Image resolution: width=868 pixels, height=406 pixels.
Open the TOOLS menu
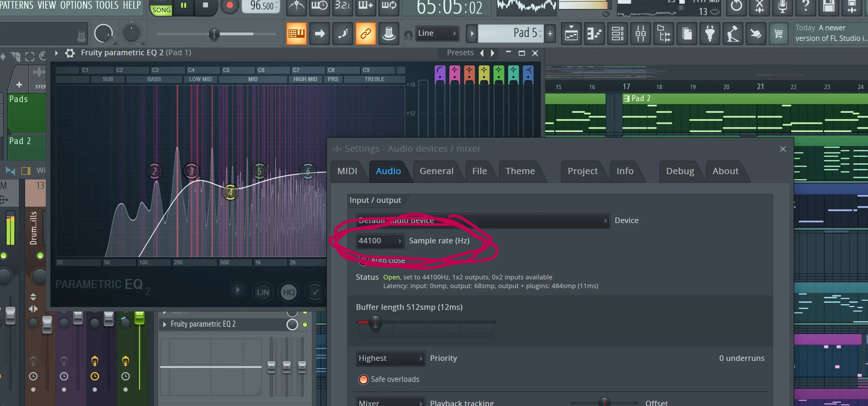click(107, 5)
